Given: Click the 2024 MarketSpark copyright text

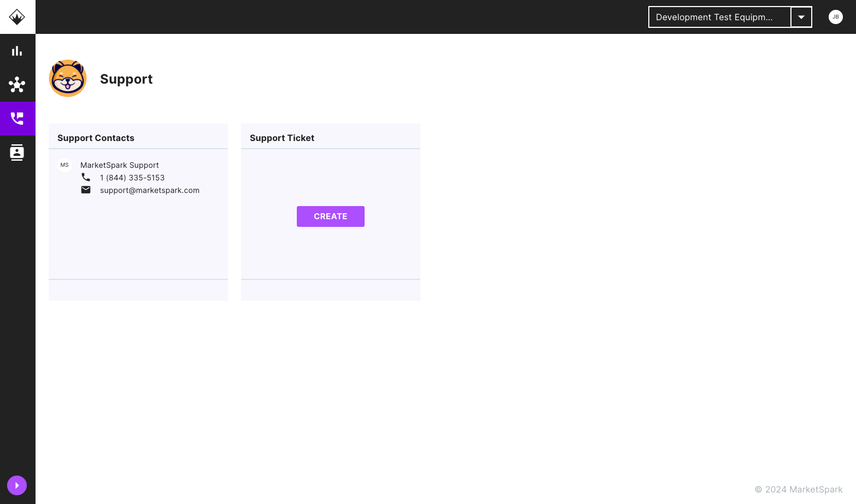Looking at the screenshot, I should 798,489.
